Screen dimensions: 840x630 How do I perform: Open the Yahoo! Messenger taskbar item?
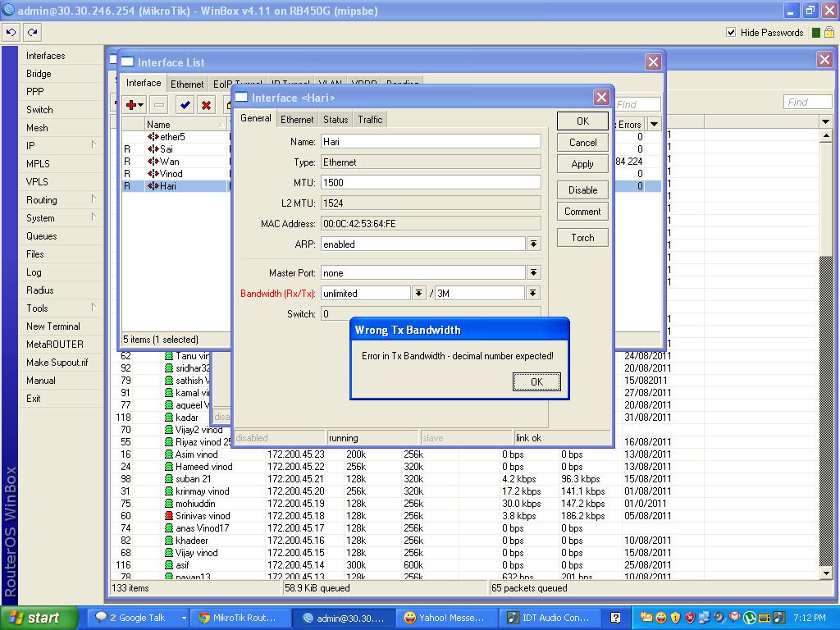pyautogui.click(x=445, y=618)
